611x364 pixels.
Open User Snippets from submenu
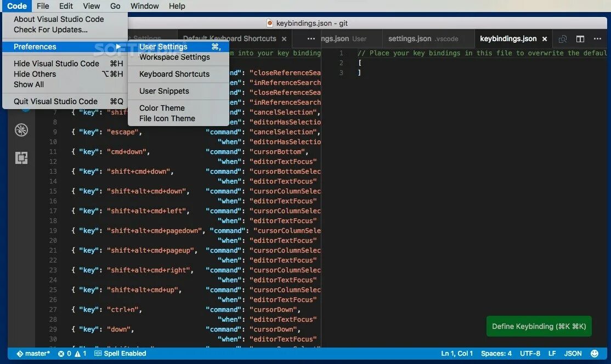[x=178, y=91]
